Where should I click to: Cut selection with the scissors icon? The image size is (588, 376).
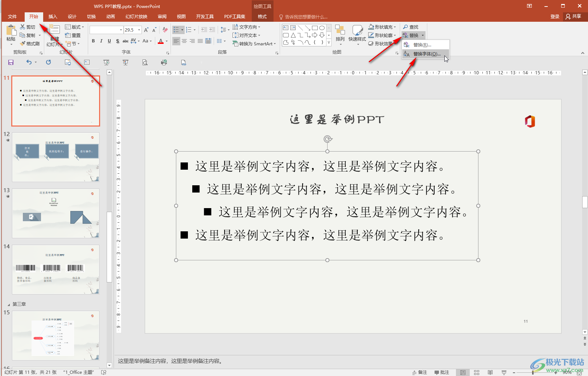[22, 27]
